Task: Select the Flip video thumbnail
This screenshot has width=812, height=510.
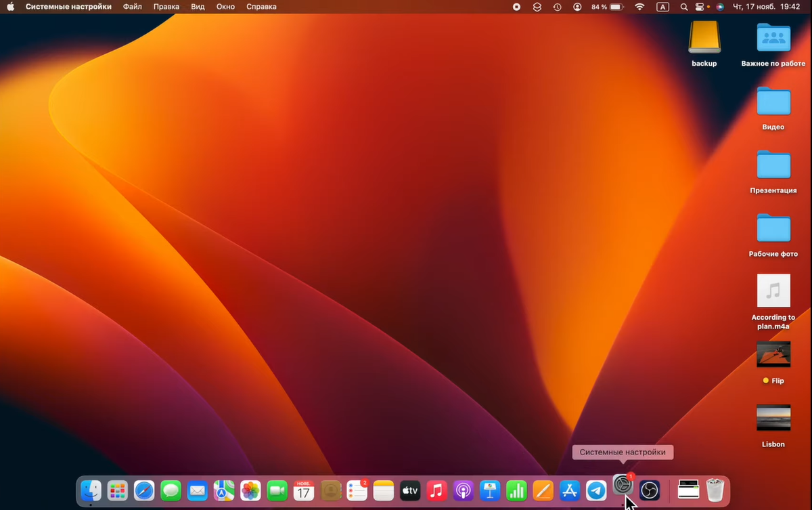Action: pos(773,355)
